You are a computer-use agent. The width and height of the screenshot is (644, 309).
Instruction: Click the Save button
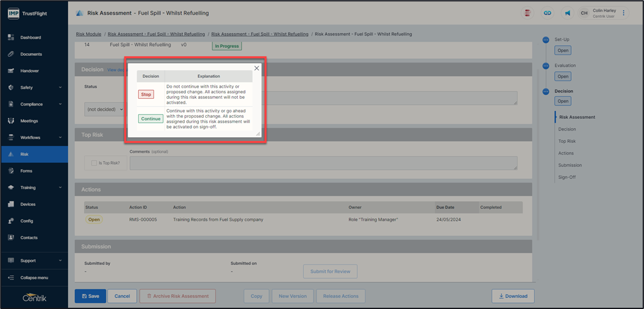pyautogui.click(x=90, y=296)
